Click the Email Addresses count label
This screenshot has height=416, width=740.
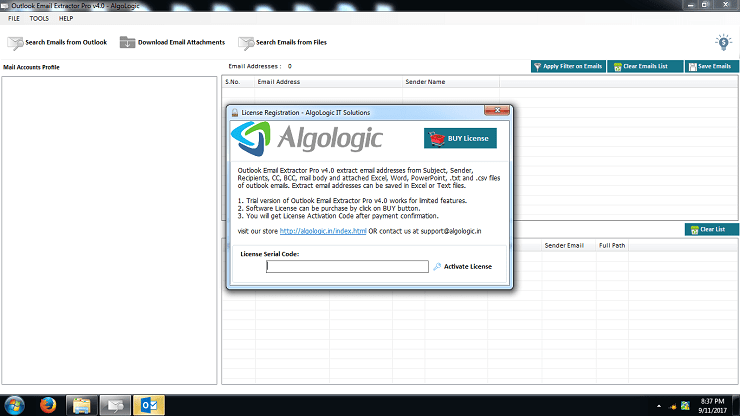(x=260, y=67)
